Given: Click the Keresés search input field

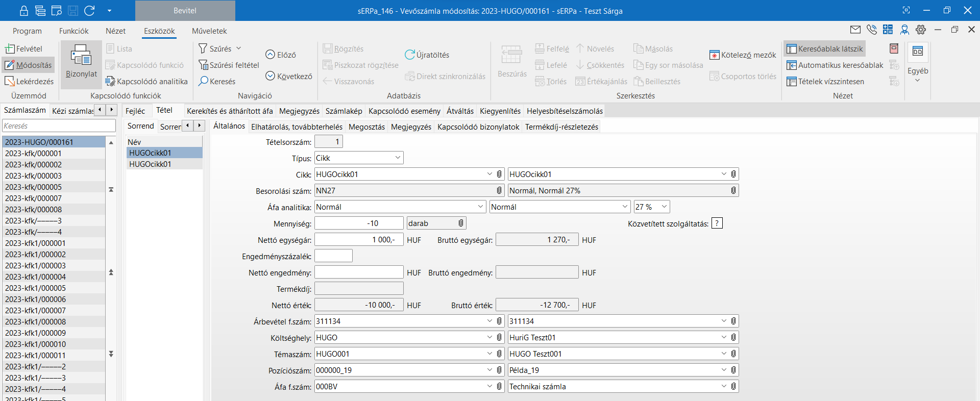Looking at the screenshot, I should coord(59,126).
